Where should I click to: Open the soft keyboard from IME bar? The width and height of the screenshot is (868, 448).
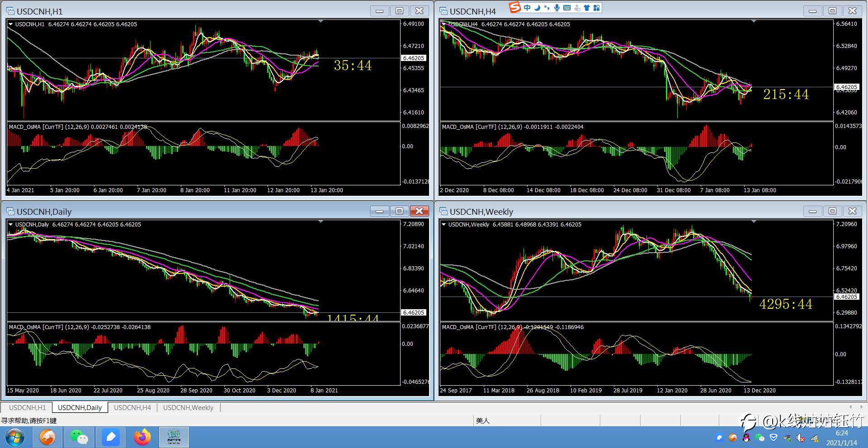click(567, 8)
